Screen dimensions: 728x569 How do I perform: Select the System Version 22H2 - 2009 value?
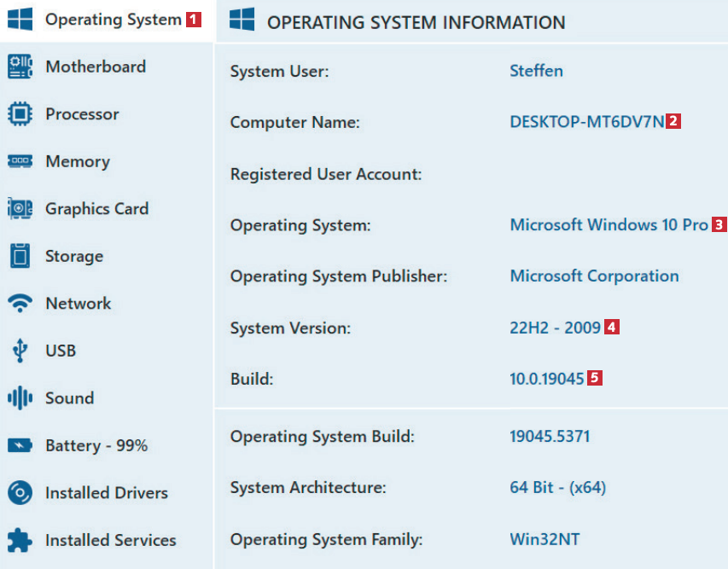pyautogui.click(x=555, y=328)
